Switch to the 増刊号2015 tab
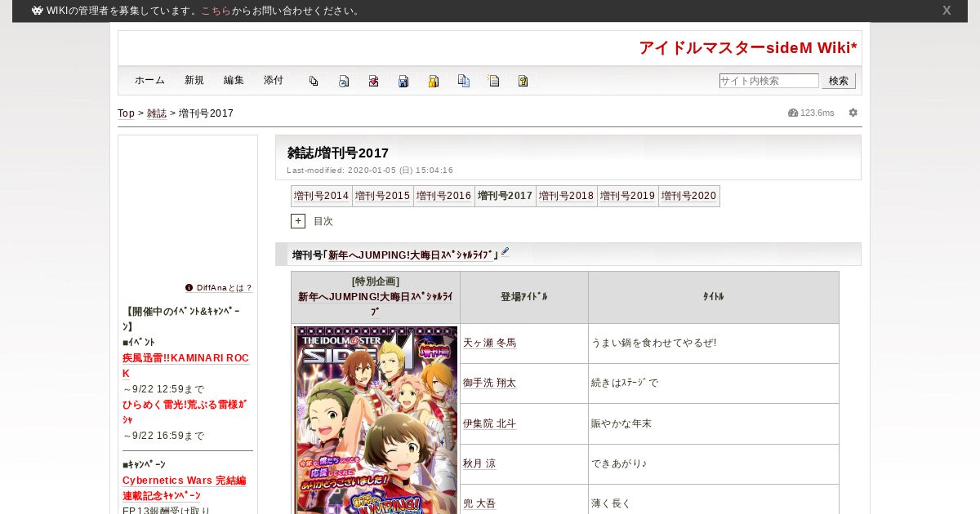Screen dimensions: 980x514 click(383, 196)
